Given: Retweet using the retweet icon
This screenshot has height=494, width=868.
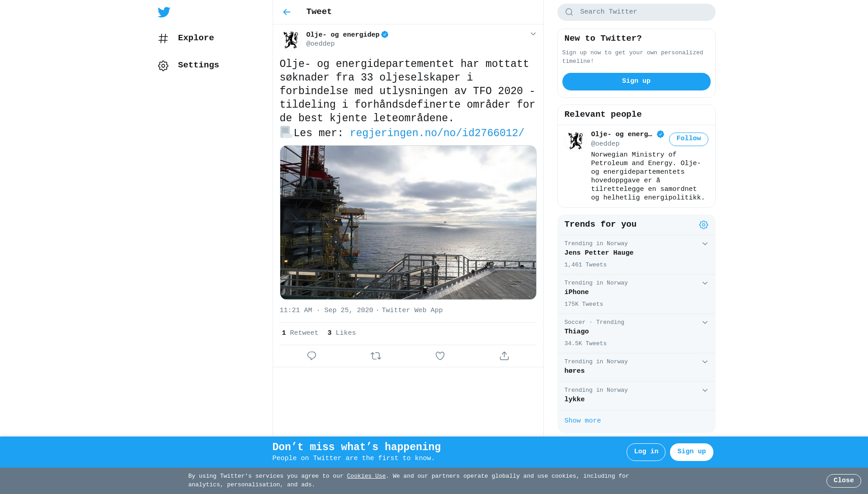Looking at the screenshot, I should tap(376, 356).
